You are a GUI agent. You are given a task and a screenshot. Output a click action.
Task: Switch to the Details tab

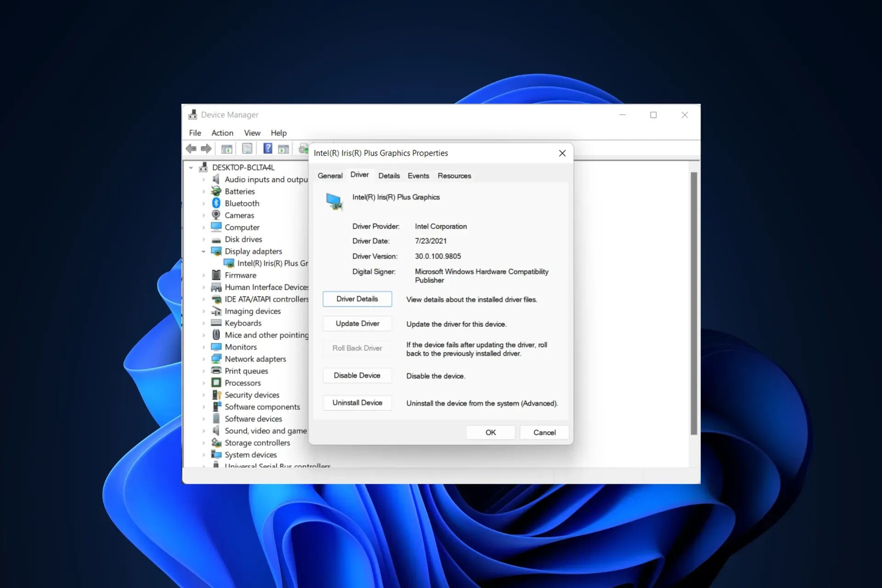point(389,175)
